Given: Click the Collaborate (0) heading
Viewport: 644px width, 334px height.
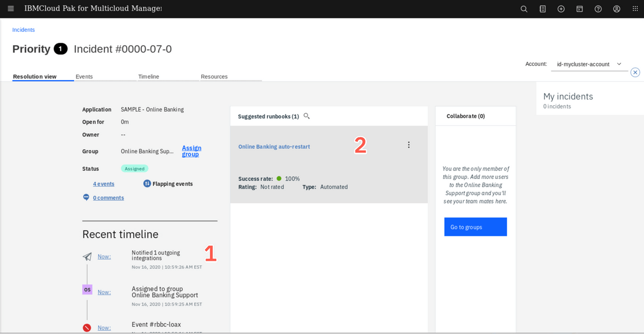Looking at the screenshot, I should [466, 116].
